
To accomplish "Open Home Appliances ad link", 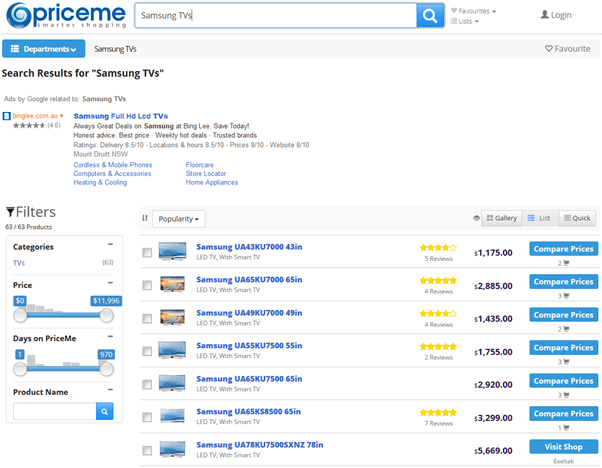I will 212,182.
